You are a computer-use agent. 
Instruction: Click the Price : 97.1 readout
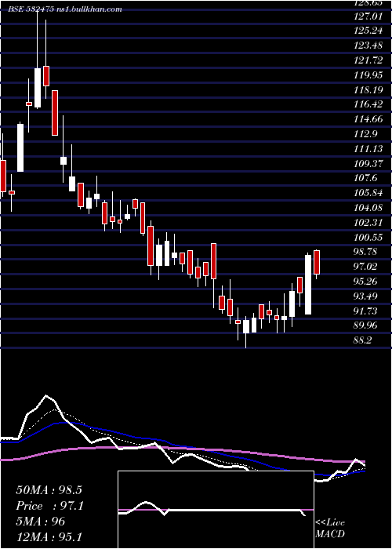click(x=50, y=506)
